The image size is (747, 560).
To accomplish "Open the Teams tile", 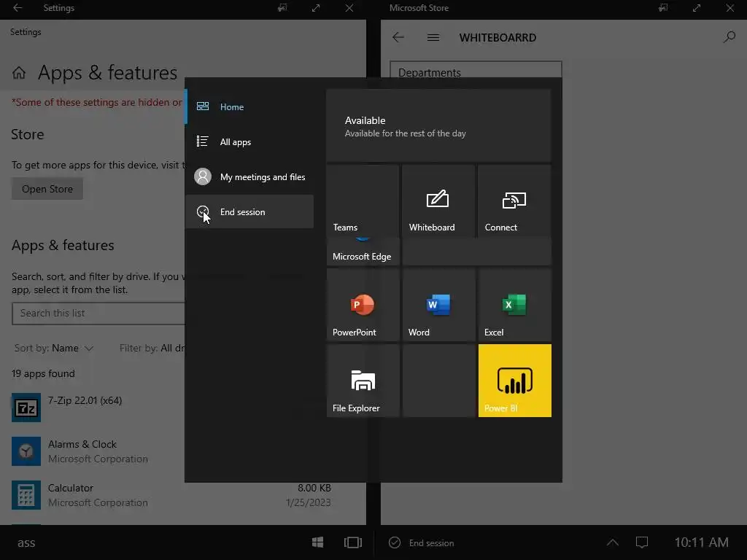I will click(x=363, y=201).
